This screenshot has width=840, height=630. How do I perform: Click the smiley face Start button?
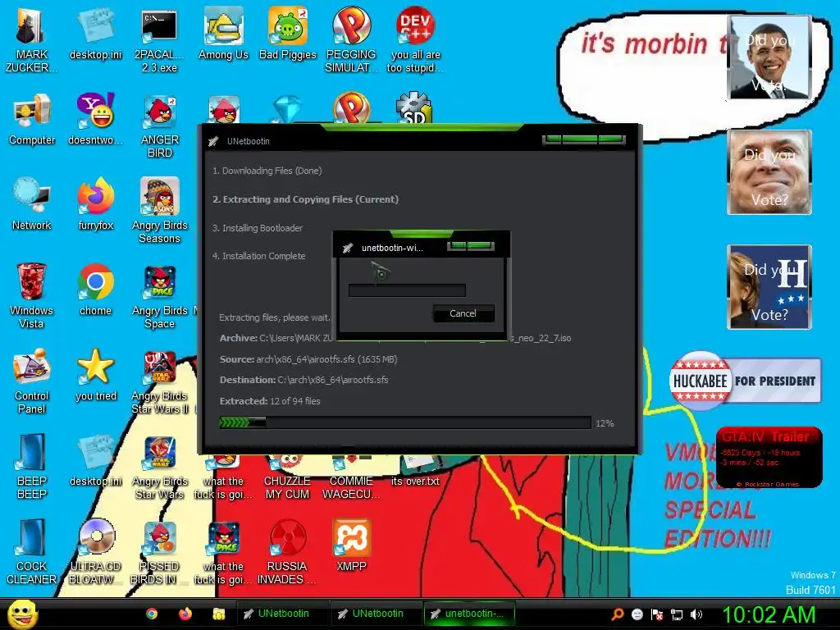(23, 614)
